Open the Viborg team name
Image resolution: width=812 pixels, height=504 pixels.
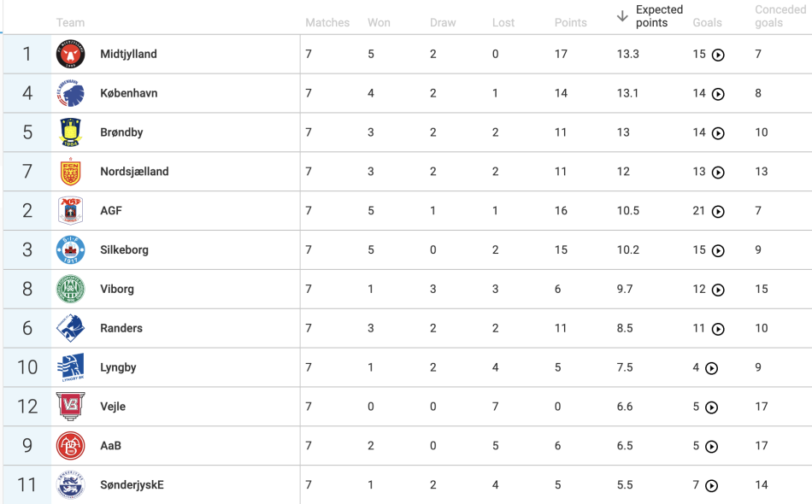tap(117, 290)
